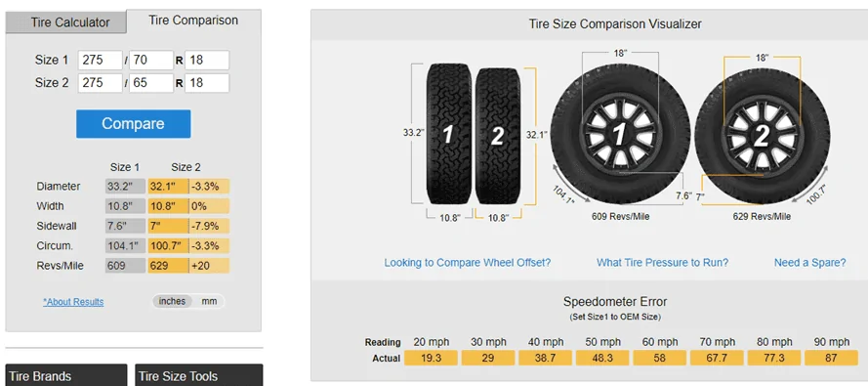Click front-view tire image labeled 2
Image resolution: width=868 pixels, height=386 pixels.
(x=498, y=136)
